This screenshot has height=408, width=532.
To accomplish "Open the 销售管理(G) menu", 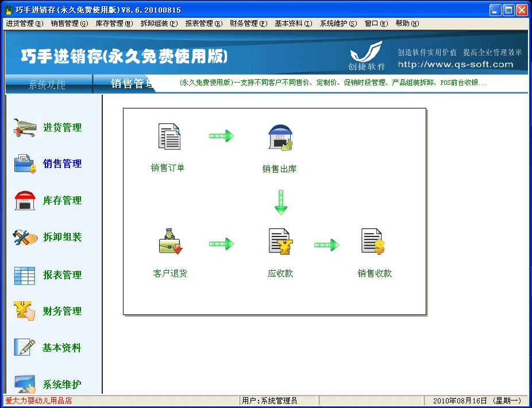I will coord(69,24).
